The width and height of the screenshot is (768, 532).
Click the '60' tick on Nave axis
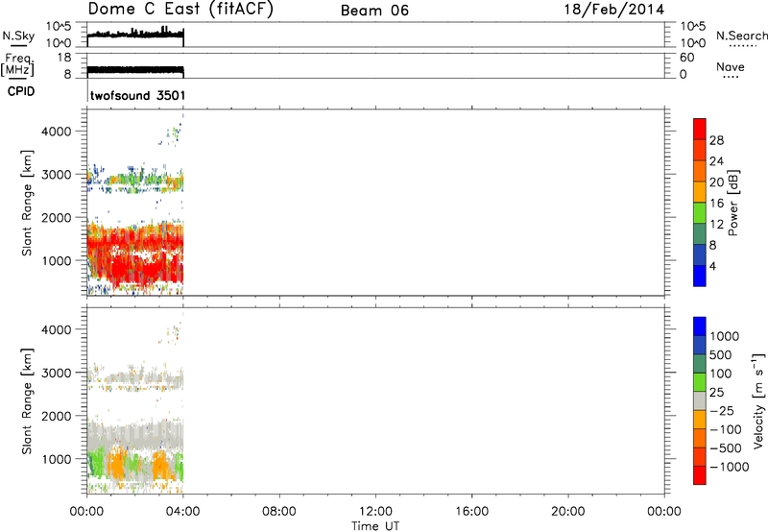click(686, 58)
